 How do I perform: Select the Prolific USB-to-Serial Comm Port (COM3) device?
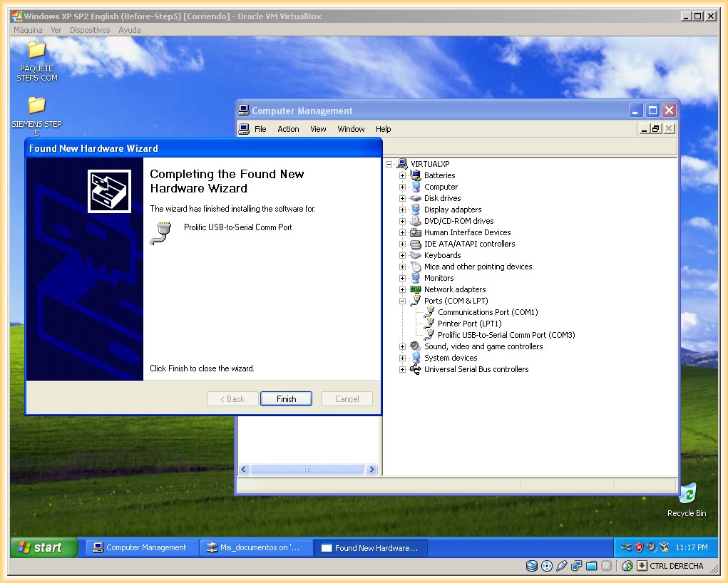tap(506, 335)
